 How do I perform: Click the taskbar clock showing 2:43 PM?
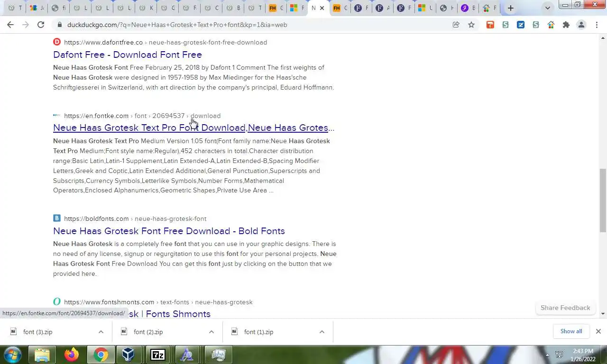point(583,355)
